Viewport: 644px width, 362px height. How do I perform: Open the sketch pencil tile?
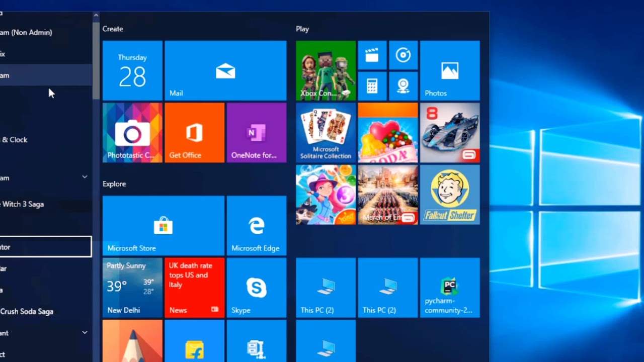click(132, 341)
